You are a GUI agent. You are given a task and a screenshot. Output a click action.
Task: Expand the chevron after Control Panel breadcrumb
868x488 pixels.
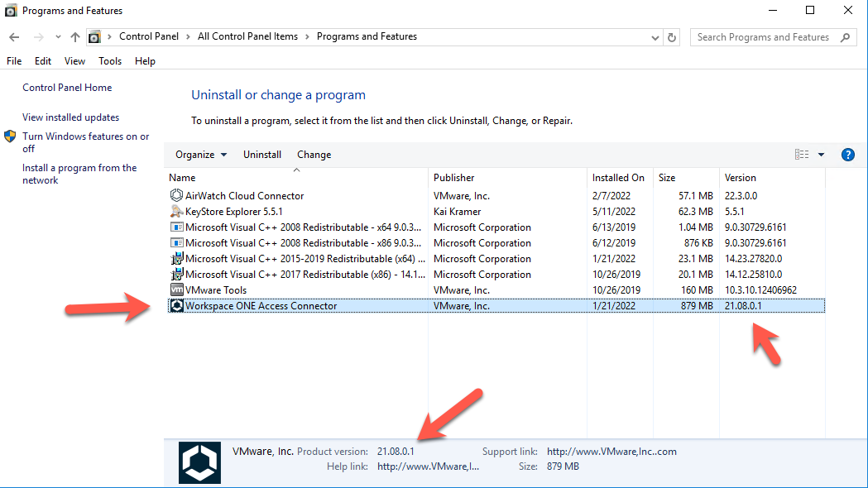[x=188, y=36]
